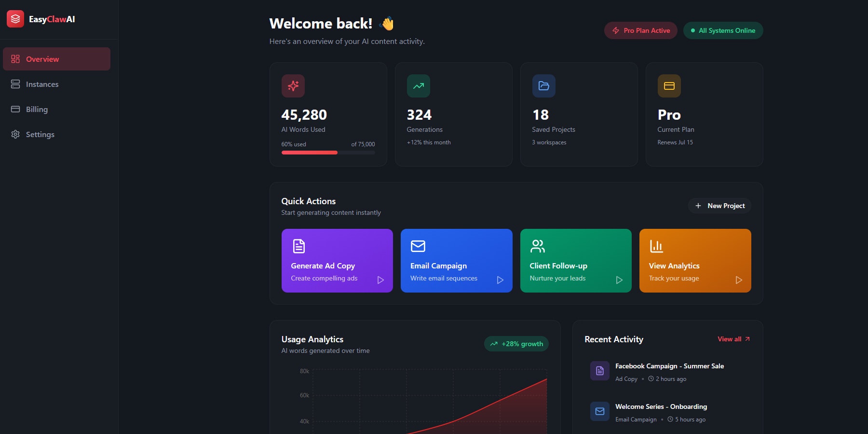Viewport: 868px width, 434px height.
Task: Click the Settings gear icon
Action: (15, 134)
